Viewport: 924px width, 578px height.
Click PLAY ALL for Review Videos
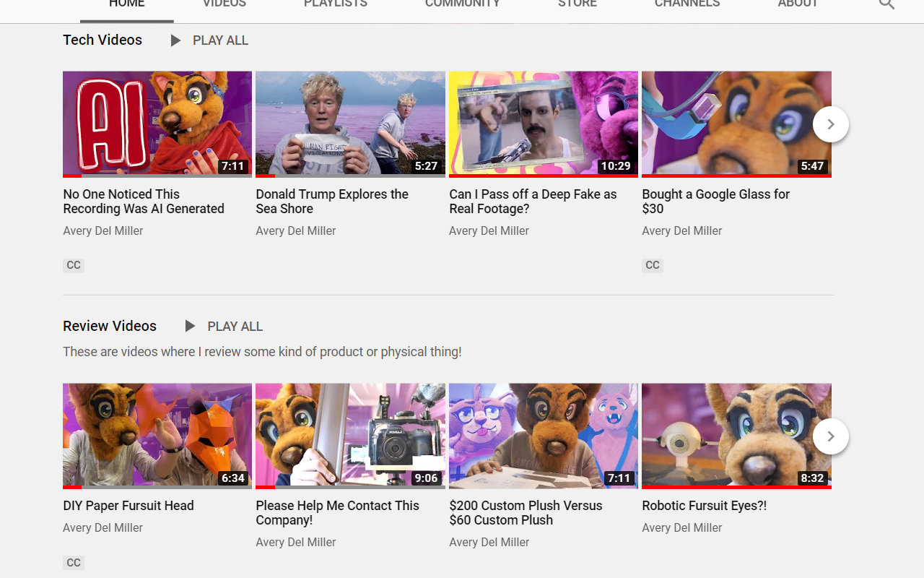(235, 326)
